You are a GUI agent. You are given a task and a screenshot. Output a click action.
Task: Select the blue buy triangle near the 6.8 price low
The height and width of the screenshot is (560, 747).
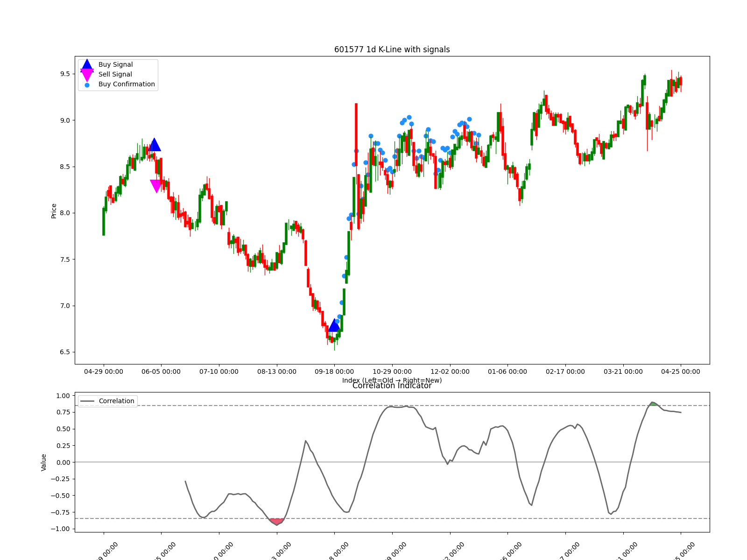[334, 325]
